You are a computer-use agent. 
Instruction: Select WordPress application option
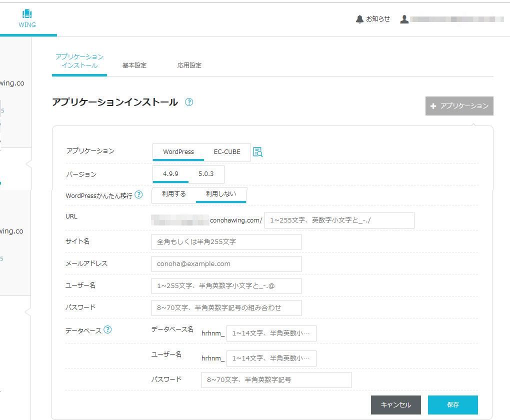pyautogui.click(x=178, y=152)
